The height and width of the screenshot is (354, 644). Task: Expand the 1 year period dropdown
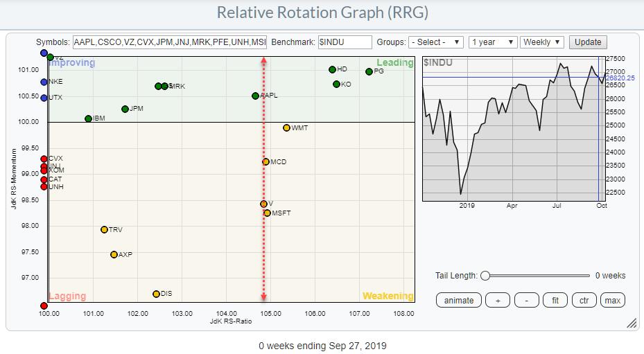coord(492,42)
